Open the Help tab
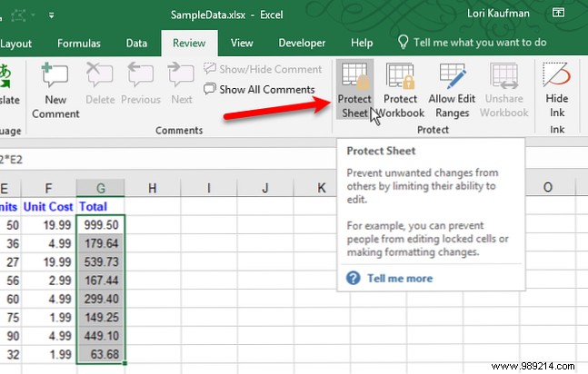 362,43
